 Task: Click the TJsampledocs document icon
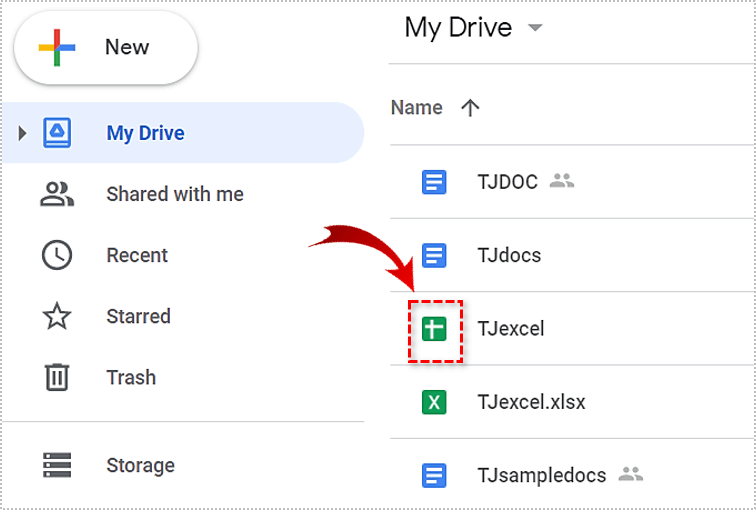click(434, 474)
